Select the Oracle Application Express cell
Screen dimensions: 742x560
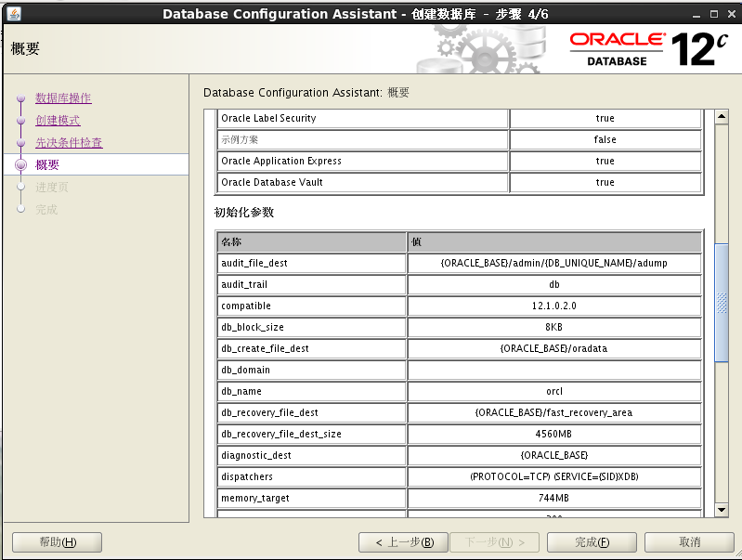click(362, 161)
